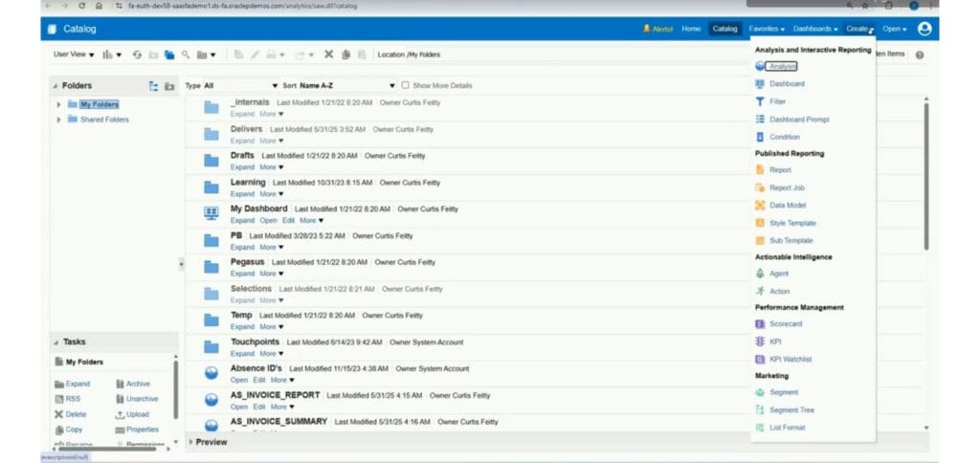Screen dimensions: 980x463
Task: Click Open link under My Dashboard
Action: point(268,221)
